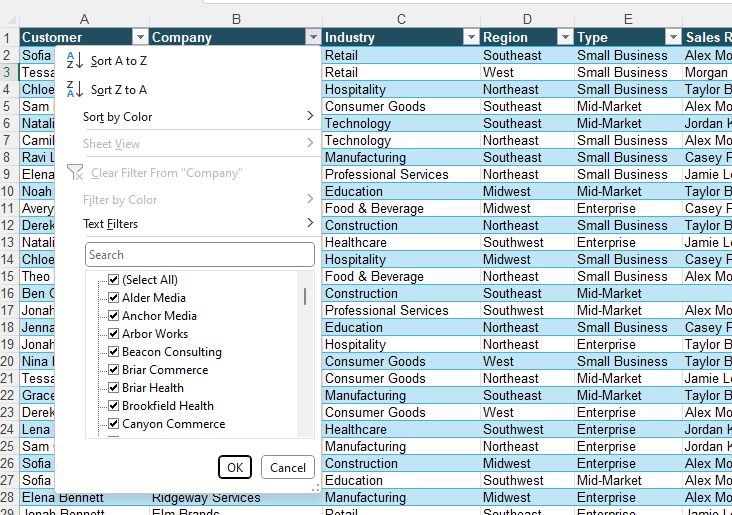Click cell C13 containing Healthcare

pyautogui.click(x=401, y=242)
